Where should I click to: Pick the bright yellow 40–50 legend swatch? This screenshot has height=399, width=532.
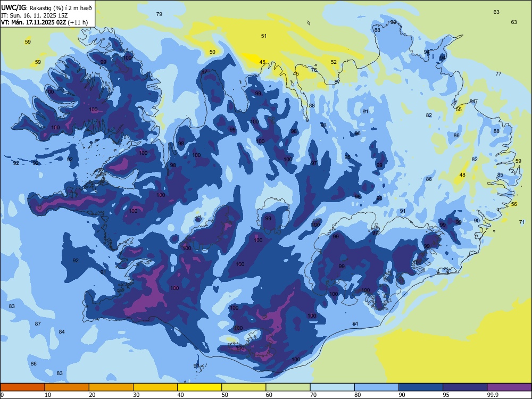[x=199, y=387]
